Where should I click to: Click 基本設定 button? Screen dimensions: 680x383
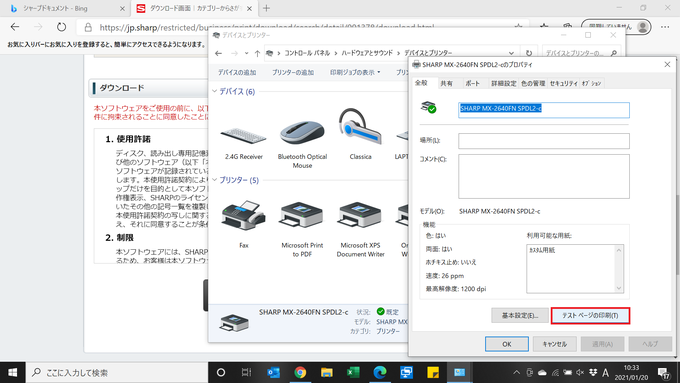click(x=520, y=315)
